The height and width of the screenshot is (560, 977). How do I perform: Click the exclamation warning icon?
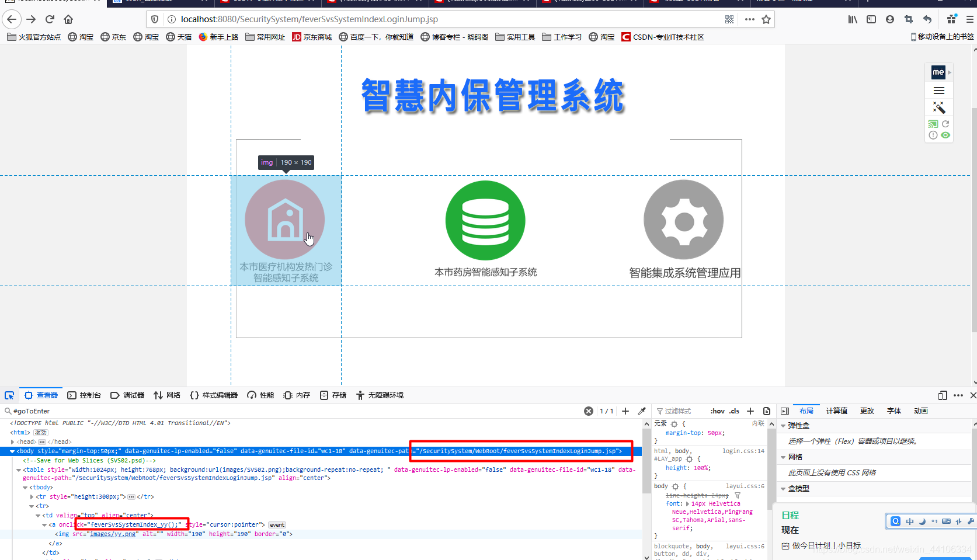point(933,135)
